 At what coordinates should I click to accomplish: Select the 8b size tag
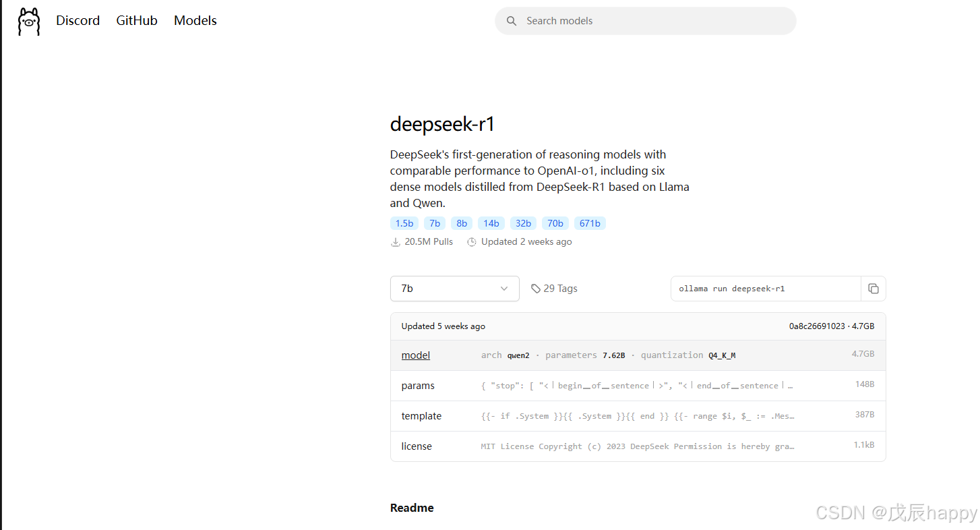(x=462, y=223)
